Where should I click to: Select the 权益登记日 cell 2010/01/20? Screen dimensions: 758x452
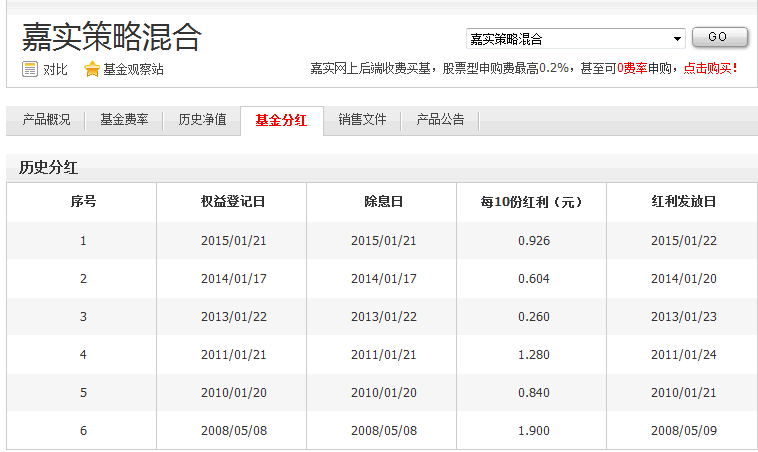pyautogui.click(x=233, y=393)
